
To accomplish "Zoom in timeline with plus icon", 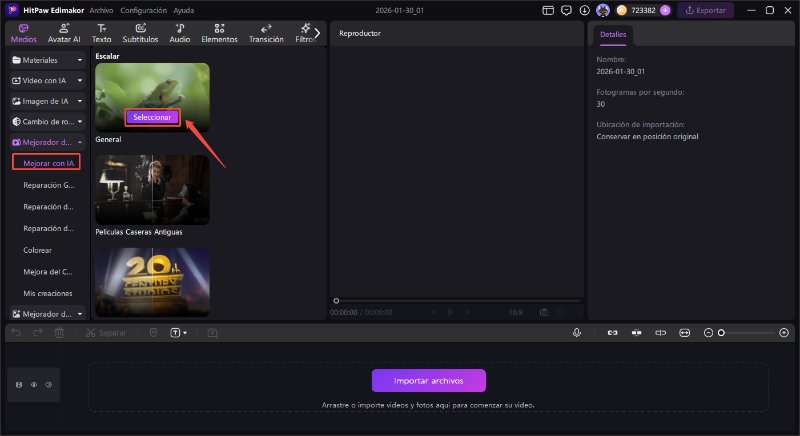I will pyautogui.click(x=784, y=333).
